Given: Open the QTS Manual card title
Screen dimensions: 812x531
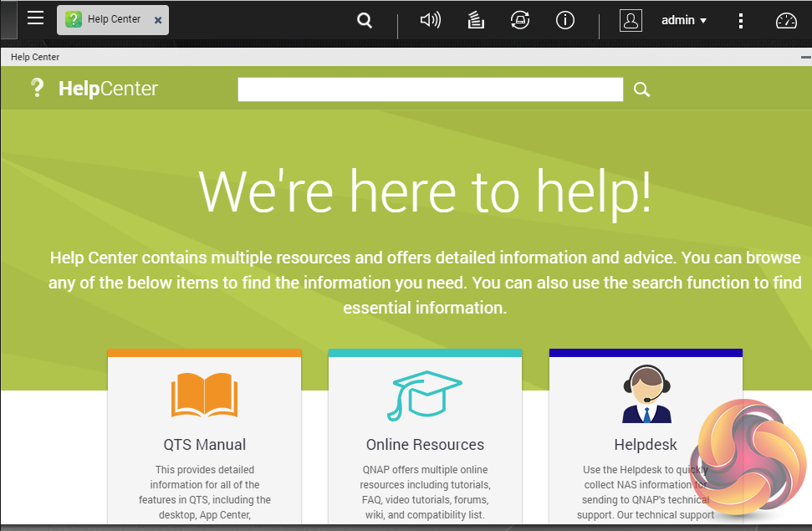Looking at the screenshot, I should 205,445.
